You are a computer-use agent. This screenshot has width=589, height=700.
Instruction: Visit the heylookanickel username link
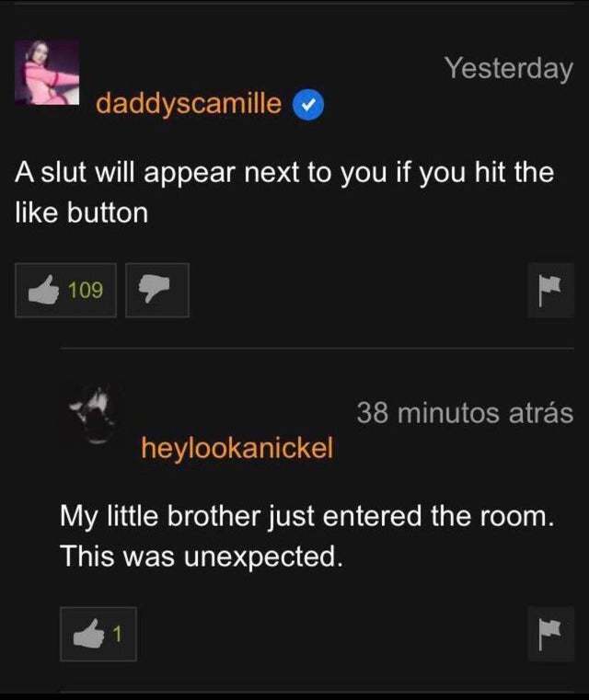tap(237, 448)
